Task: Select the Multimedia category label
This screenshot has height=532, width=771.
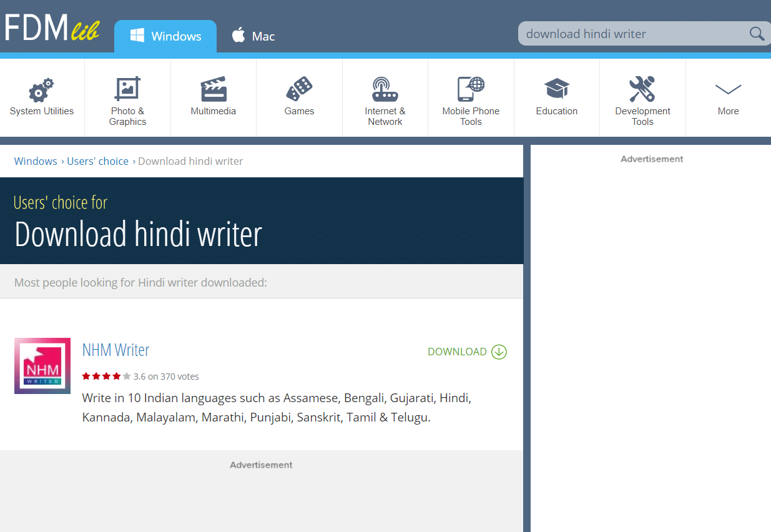Action: [x=214, y=111]
